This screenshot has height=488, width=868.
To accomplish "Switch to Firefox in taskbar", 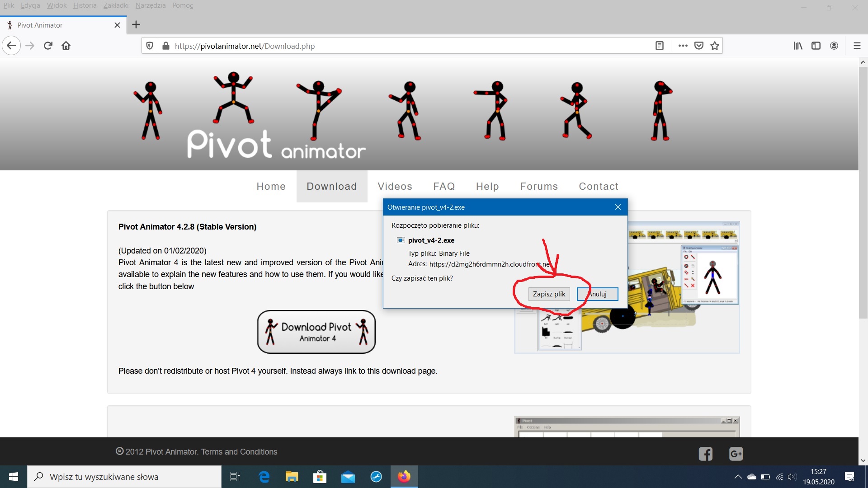I will [x=404, y=477].
